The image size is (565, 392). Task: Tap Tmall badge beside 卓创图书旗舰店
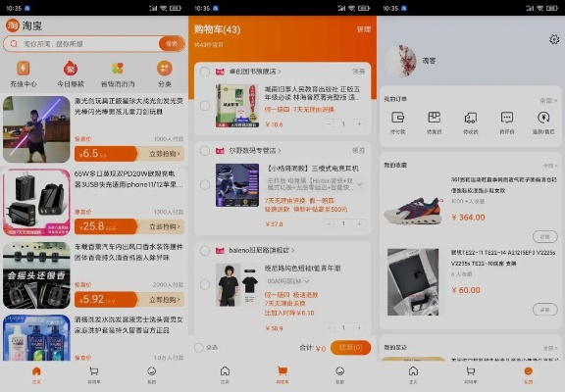pos(220,72)
